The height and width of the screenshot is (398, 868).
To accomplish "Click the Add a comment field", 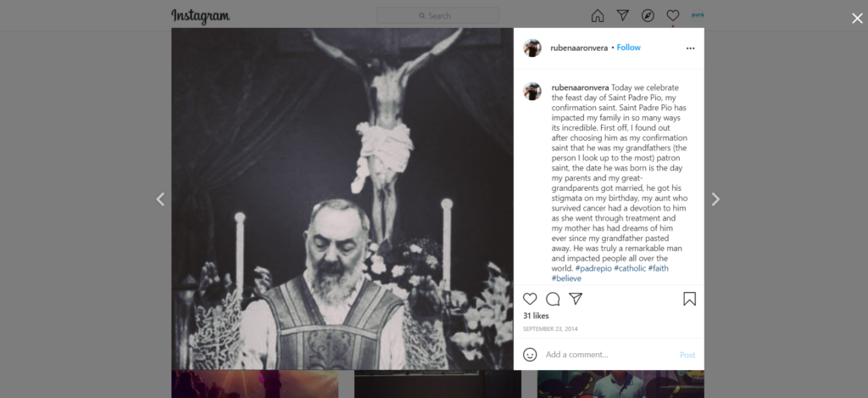I will pos(609,355).
